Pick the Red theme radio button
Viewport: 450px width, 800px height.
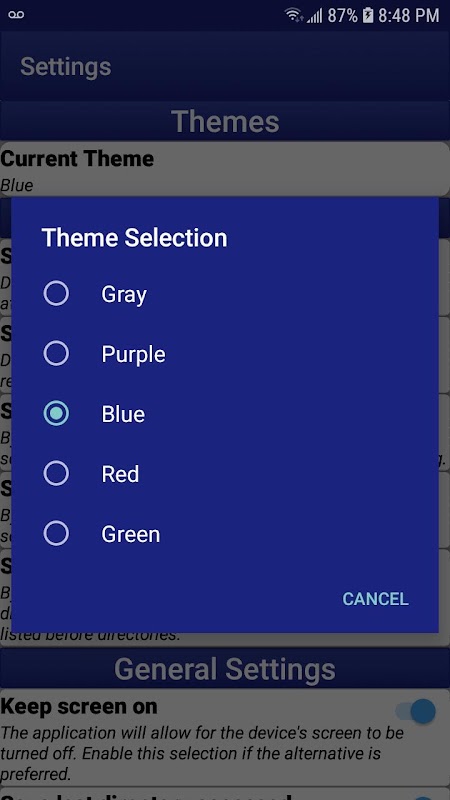point(56,473)
